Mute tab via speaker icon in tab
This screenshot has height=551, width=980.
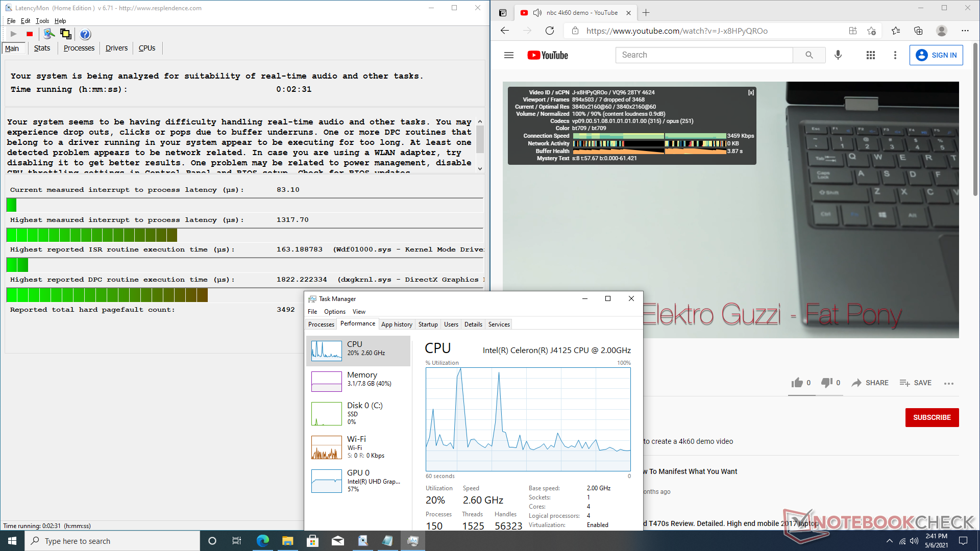[537, 13]
